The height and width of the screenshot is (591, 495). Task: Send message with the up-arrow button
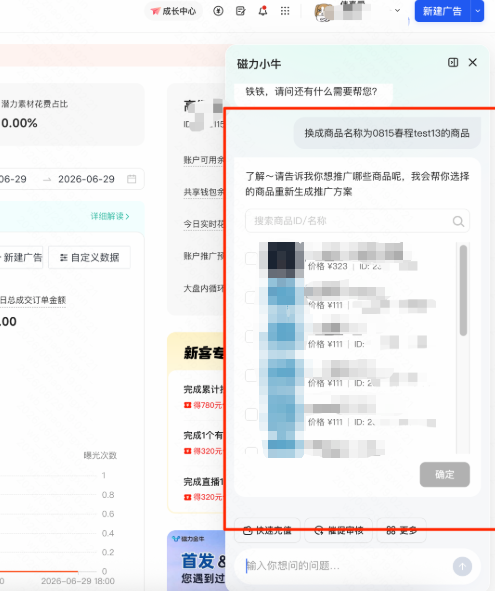tap(462, 566)
